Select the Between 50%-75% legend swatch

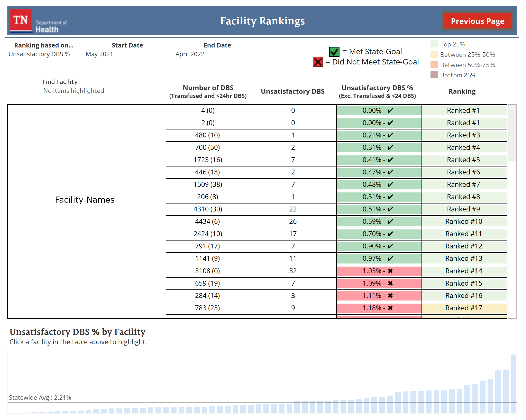pos(434,65)
